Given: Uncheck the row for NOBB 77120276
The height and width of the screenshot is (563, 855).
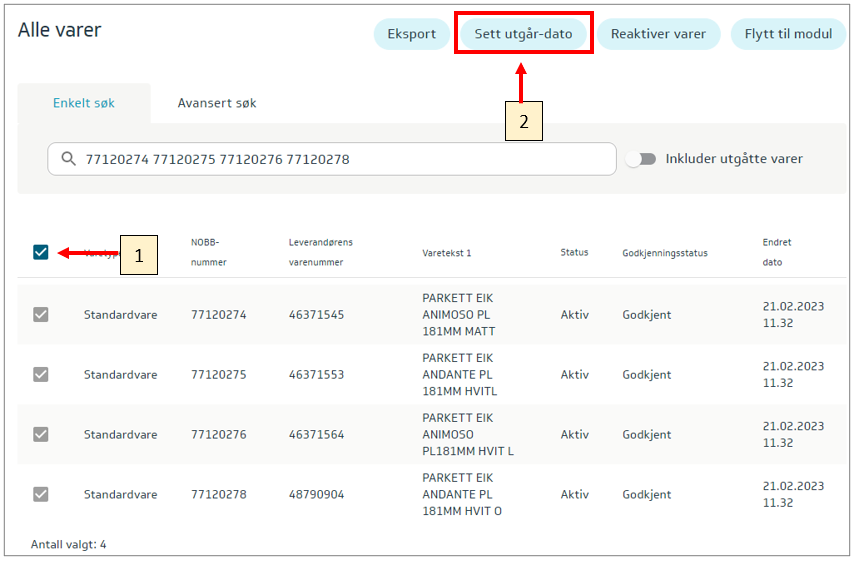Looking at the screenshot, I should [41, 435].
